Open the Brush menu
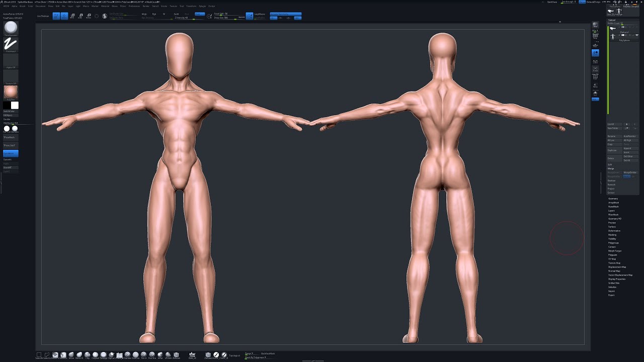Image resolution: width=644 pixels, height=362 pixels. [x=23, y=6]
